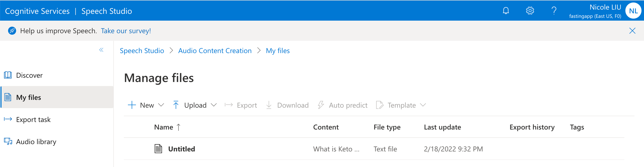Click the Download toolbar label

coord(293,105)
